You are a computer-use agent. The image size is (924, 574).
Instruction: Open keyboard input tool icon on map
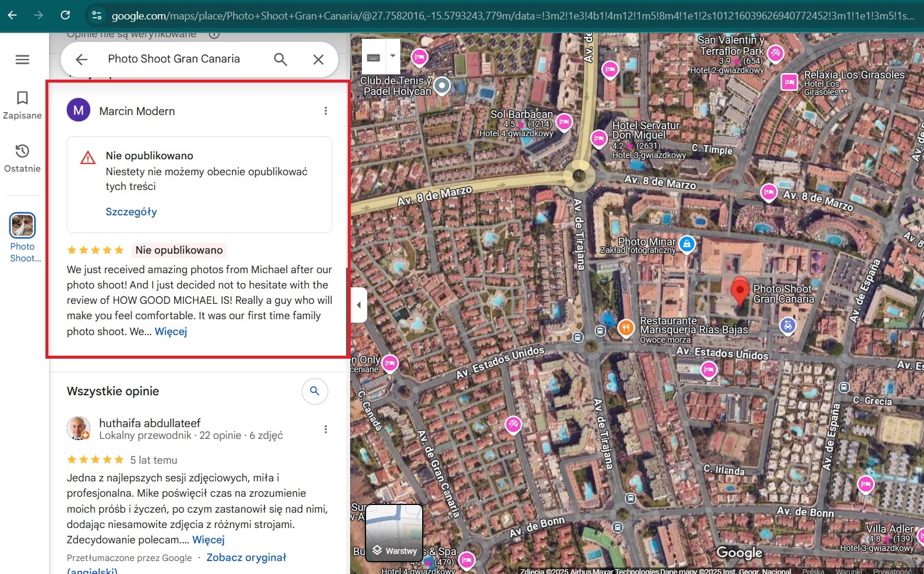point(373,57)
